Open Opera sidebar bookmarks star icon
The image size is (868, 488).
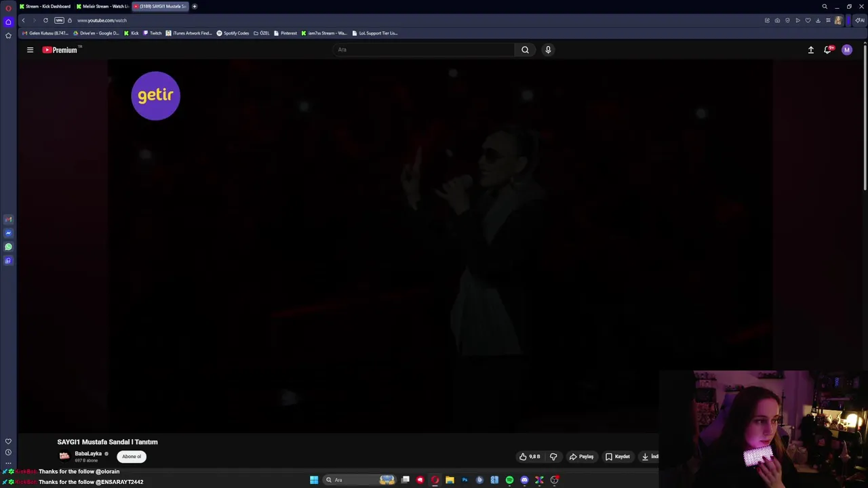pyautogui.click(x=8, y=35)
